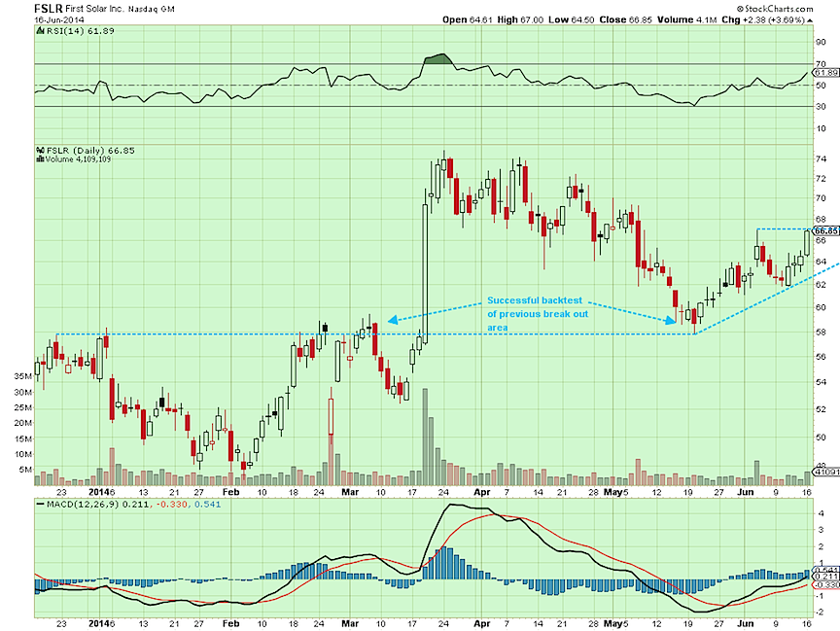The image size is (840, 631).
Task: Click the 74 price level on price axis
Action: 821,159
